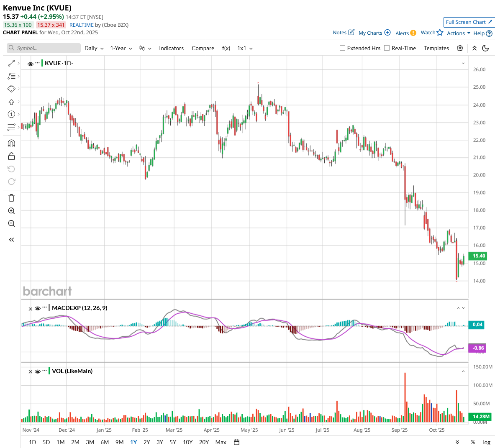Screen dimensions: 495x448
Task: Collapse the main KVUE price pane
Action: click(x=463, y=64)
